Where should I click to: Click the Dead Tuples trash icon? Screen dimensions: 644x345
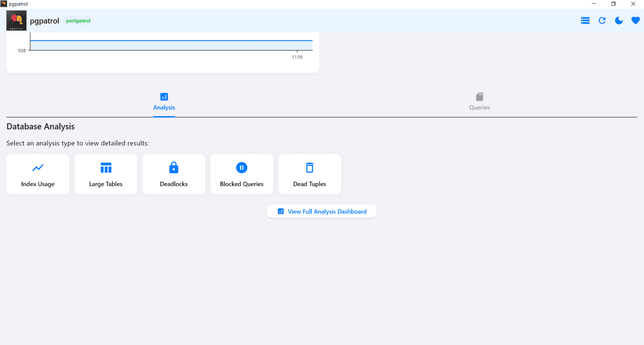tap(310, 168)
